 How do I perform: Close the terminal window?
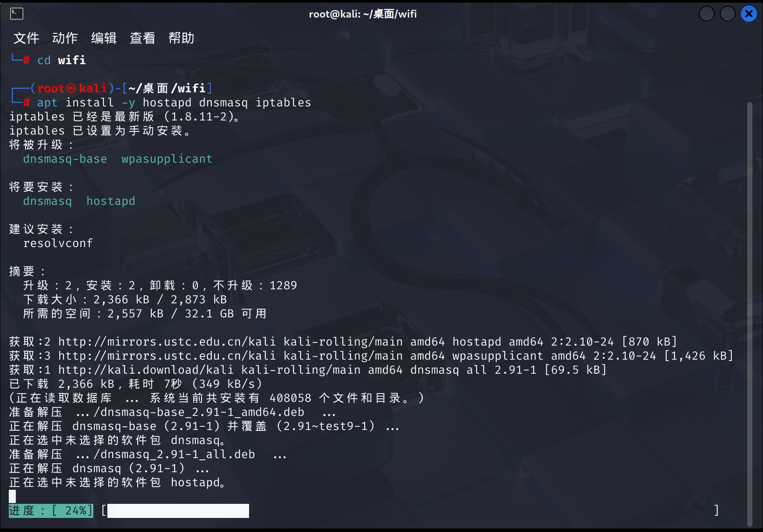click(x=748, y=14)
